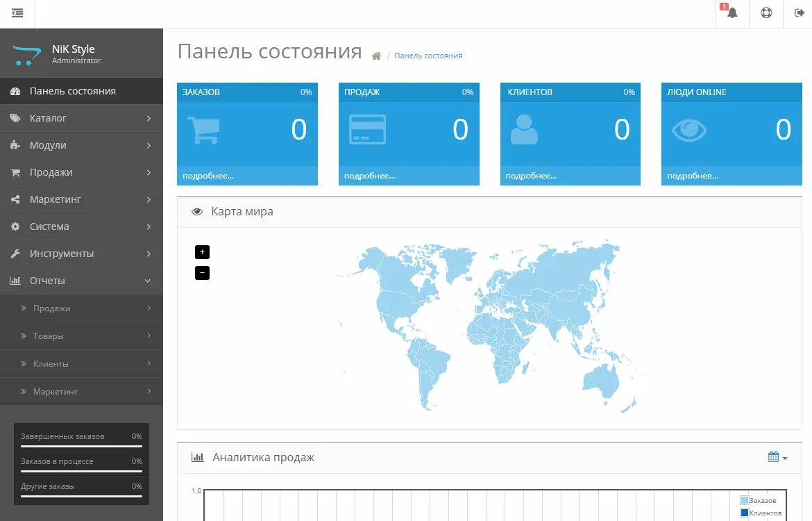Click the light blue Заказов legend swatch
Screen dimensions: 812x521
(x=745, y=500)
